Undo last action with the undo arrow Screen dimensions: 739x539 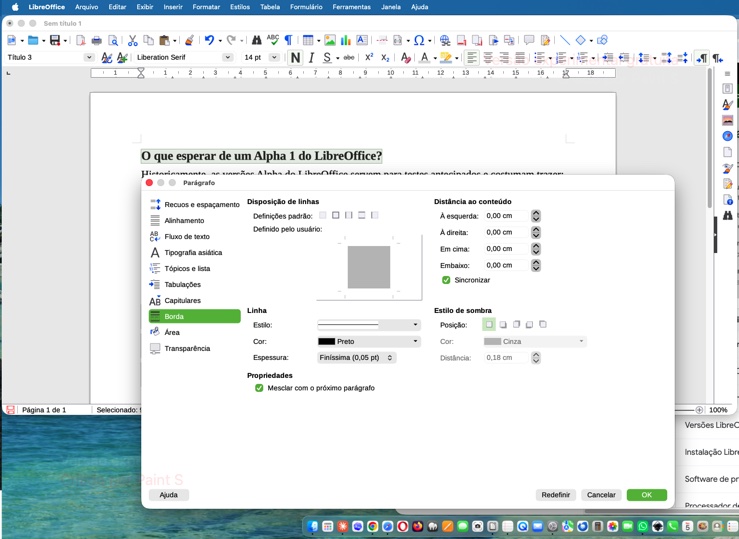209,40
